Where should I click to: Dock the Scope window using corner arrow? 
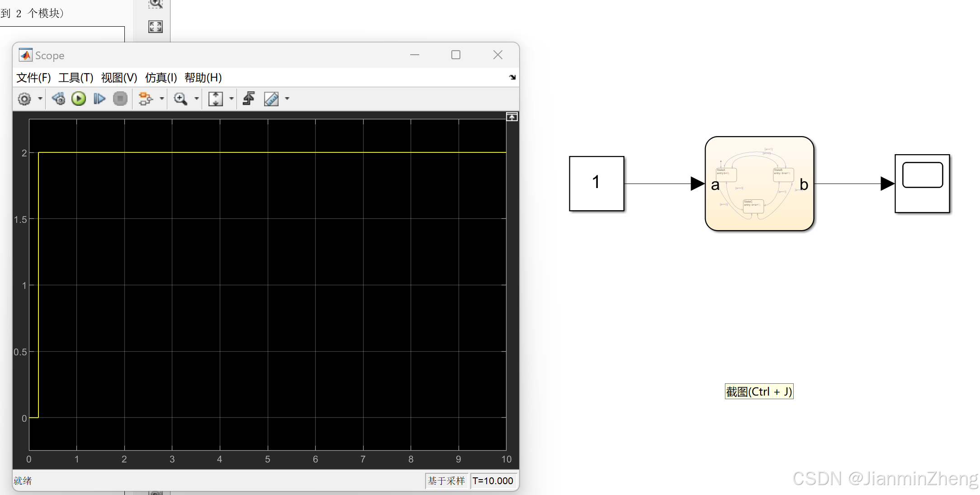(512, 77)
